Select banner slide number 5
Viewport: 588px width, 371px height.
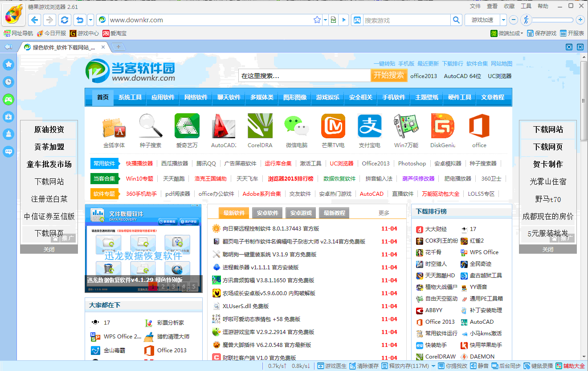[x=194, y=287]
